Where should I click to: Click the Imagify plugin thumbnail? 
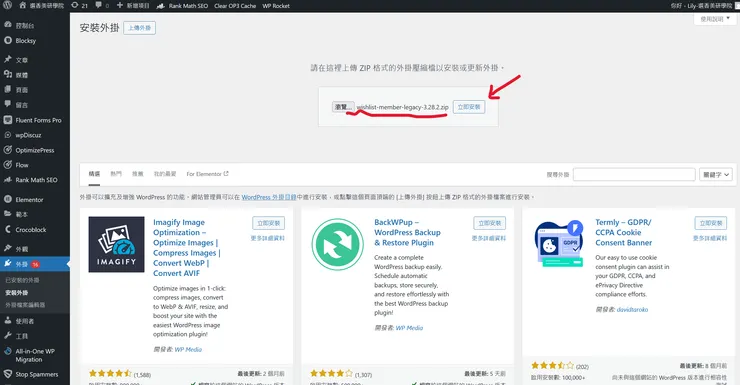pyautogui.click(x=117, y=244)
